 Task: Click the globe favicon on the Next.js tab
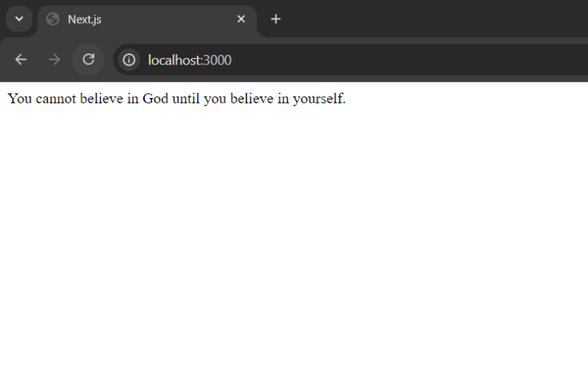[x=53, y=19]
